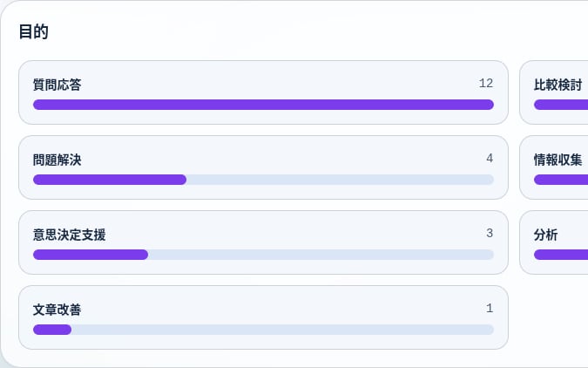The height and width of the screenshot is (368, 588).
Task: Click the 文章改善 progress bar fill
Action: tap(52, 331)
